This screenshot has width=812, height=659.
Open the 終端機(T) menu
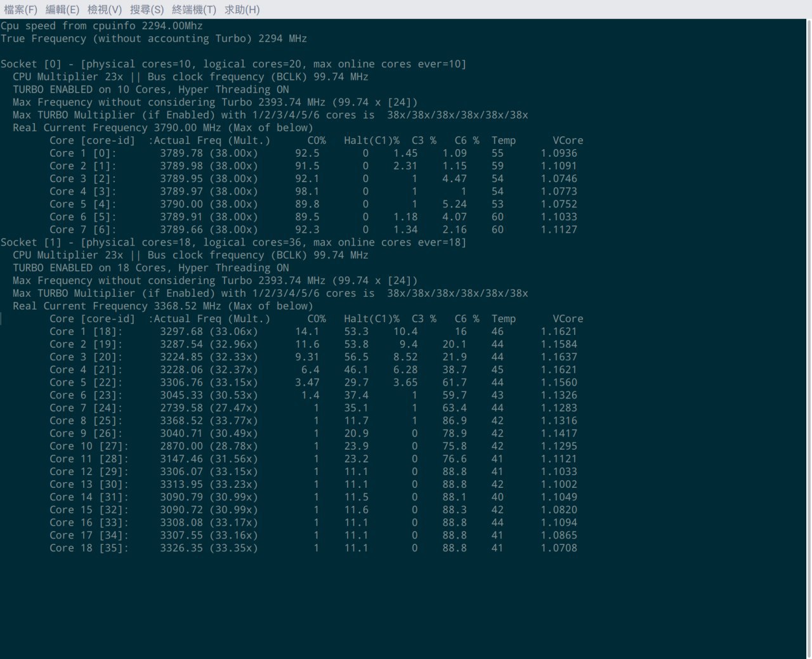click(194, 10)
